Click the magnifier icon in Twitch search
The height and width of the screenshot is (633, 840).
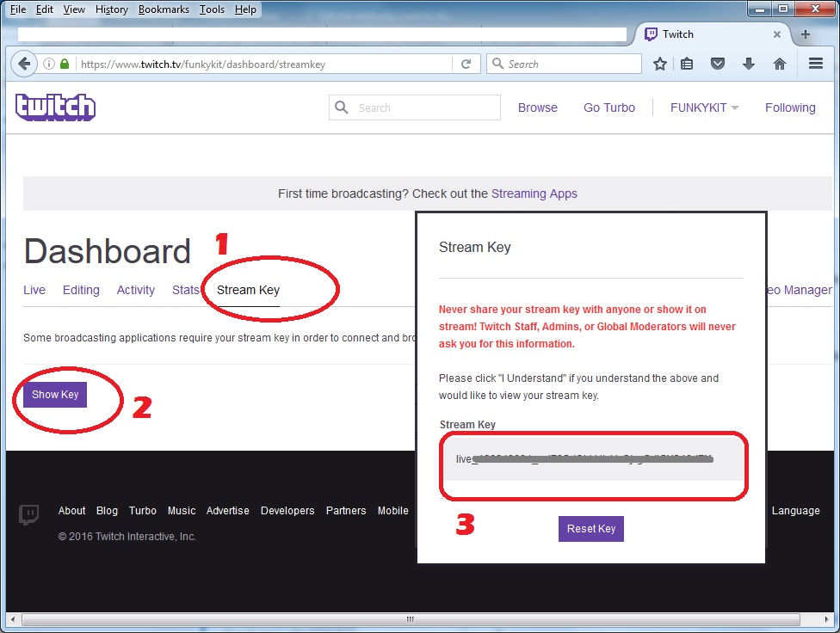341,108
